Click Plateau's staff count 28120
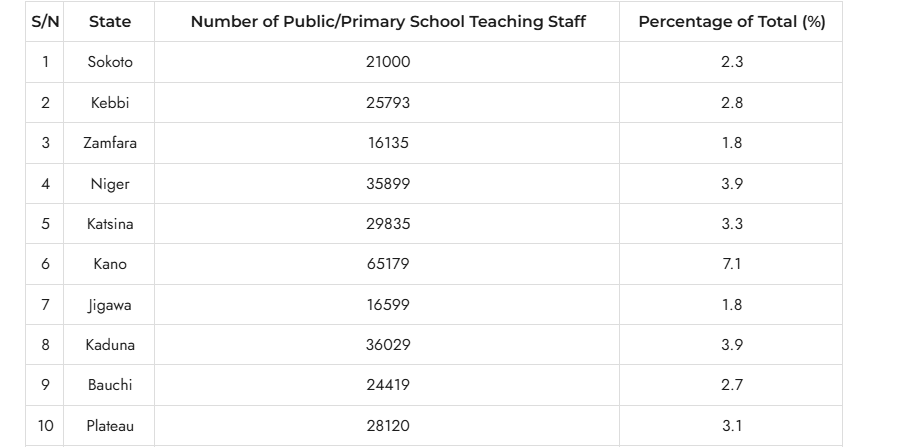The height and width of the screenshot is (447, 901). (388, 426)
